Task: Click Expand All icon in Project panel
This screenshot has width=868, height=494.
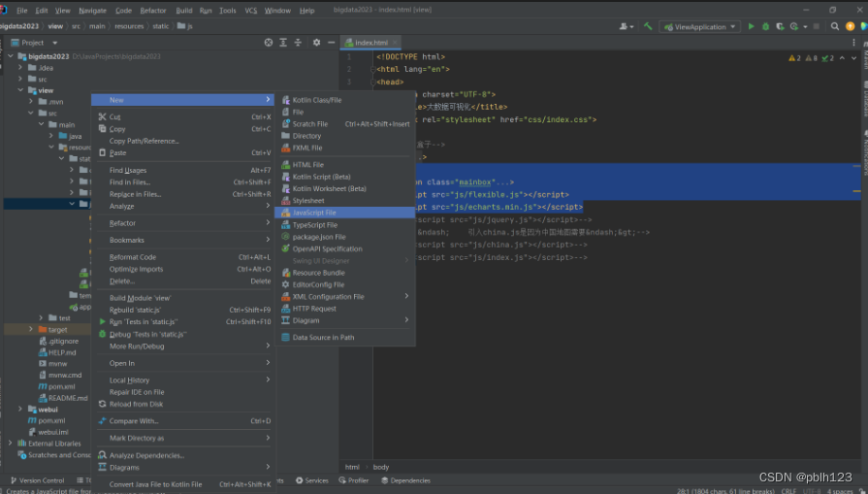Action: tap(283, 43)
